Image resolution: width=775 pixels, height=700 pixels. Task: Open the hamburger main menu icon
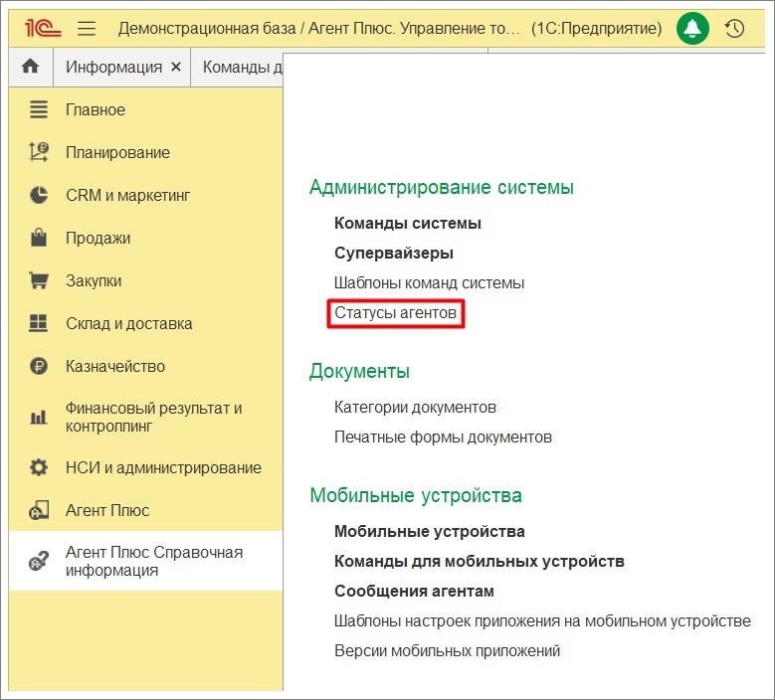pos(87,28)
